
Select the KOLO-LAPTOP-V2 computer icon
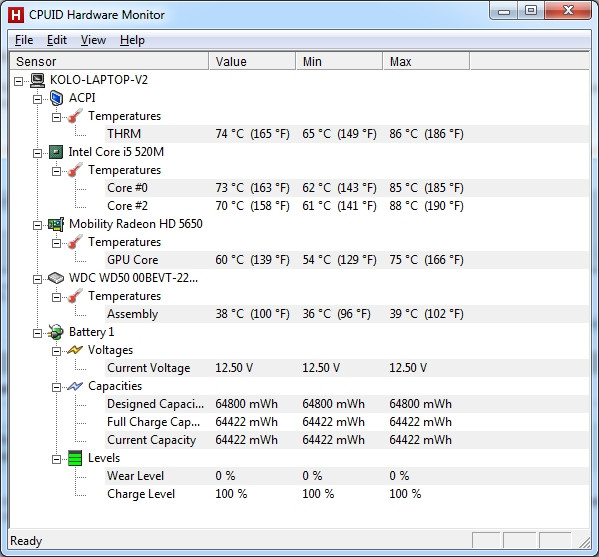(37, 80)
